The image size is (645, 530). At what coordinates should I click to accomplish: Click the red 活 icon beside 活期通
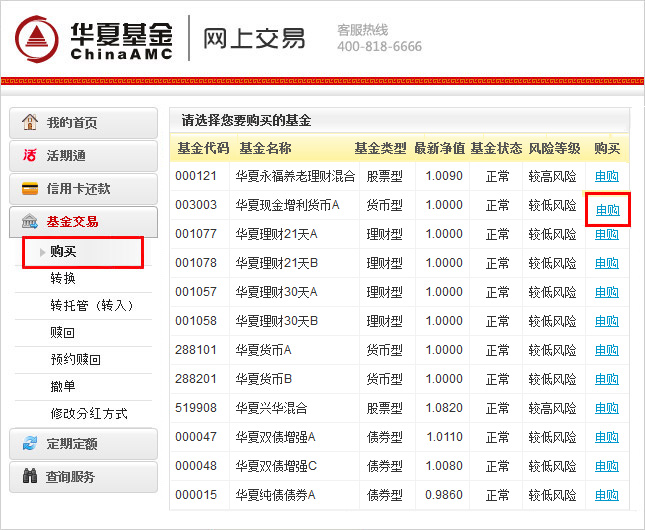pyautogui.click(x=30, y=155)
